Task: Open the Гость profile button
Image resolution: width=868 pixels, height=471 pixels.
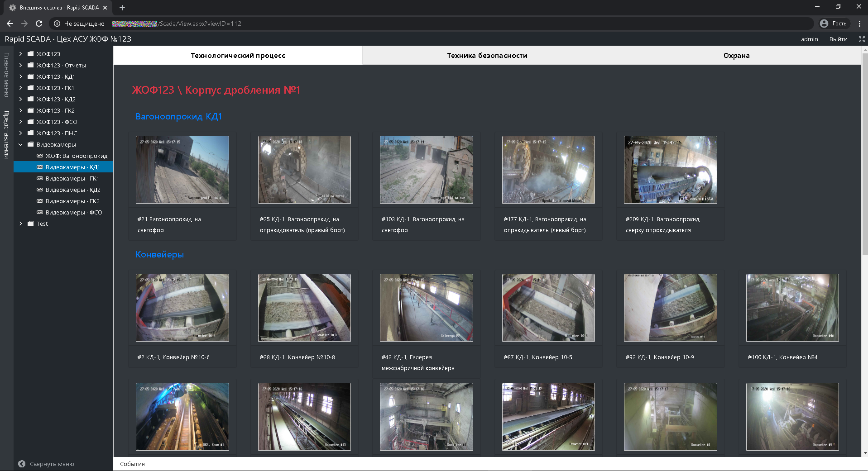Action: coord(834,24)
